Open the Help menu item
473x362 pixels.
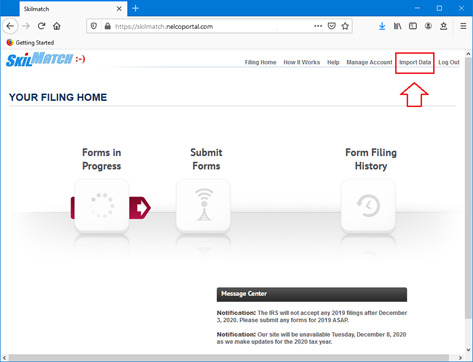point(333,62)
